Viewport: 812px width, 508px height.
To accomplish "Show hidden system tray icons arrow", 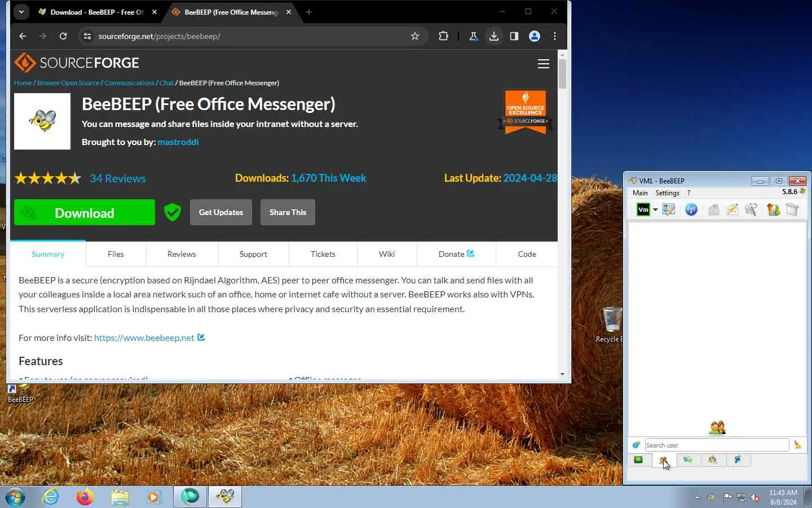I will coord(697,497).
